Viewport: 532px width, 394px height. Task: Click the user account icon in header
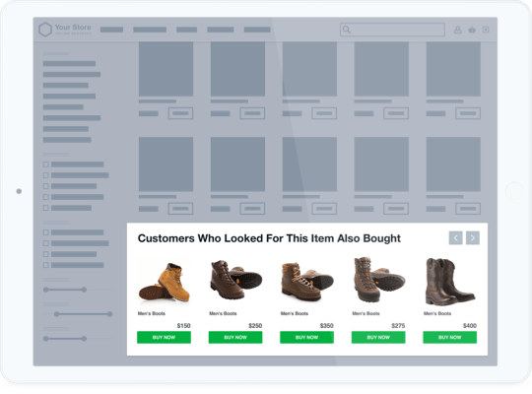click(x=458, y=30)
